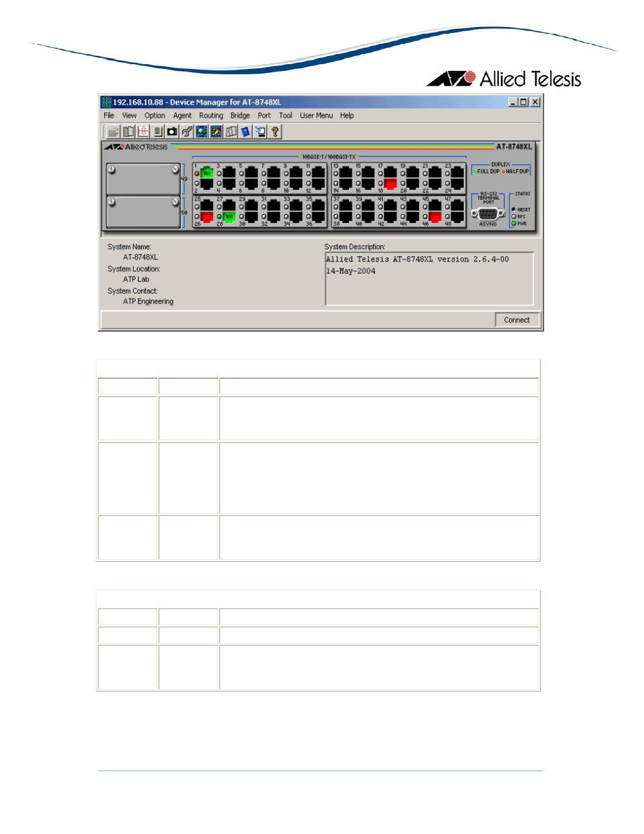Click the RPS status LED
This screenshot has height=834, width=644.
click(514, 216)
